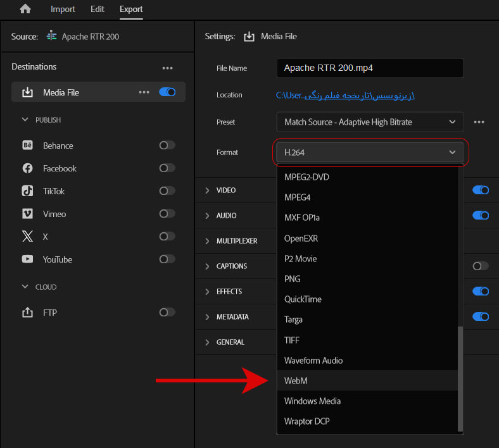Click the TikTok logo icon
The width and height of the screenshot is (499, 448).
(x=27, y=191)
